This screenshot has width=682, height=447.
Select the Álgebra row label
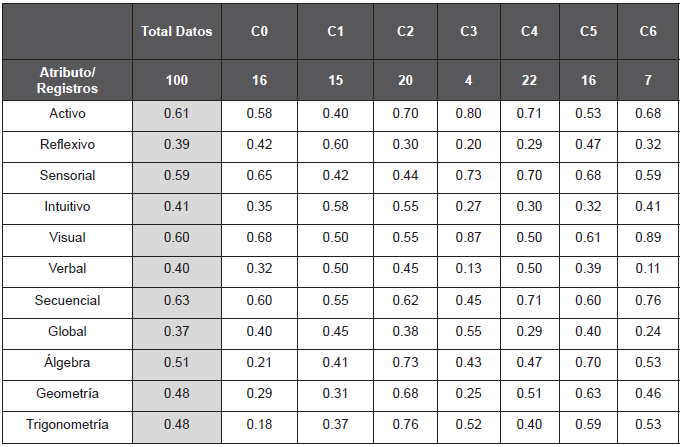click(x=67, y=362)
